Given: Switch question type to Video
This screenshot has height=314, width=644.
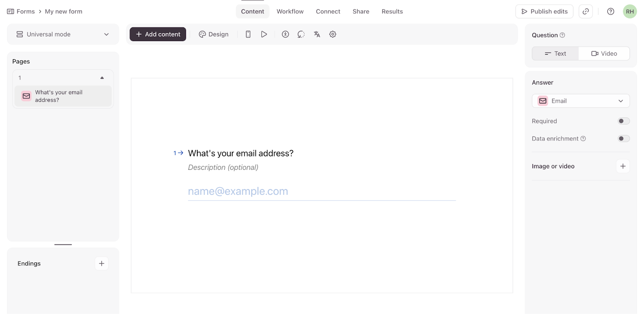Looking at the screenshot, I should click(604, 54).
